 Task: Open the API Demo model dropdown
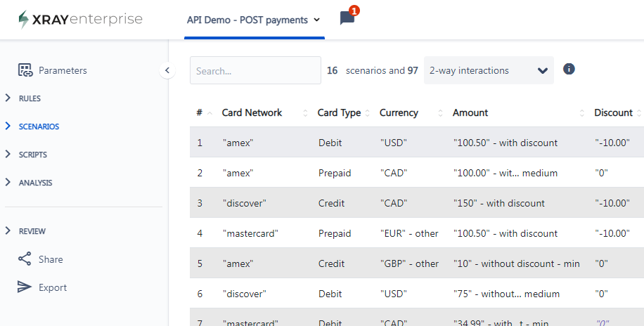254,20
